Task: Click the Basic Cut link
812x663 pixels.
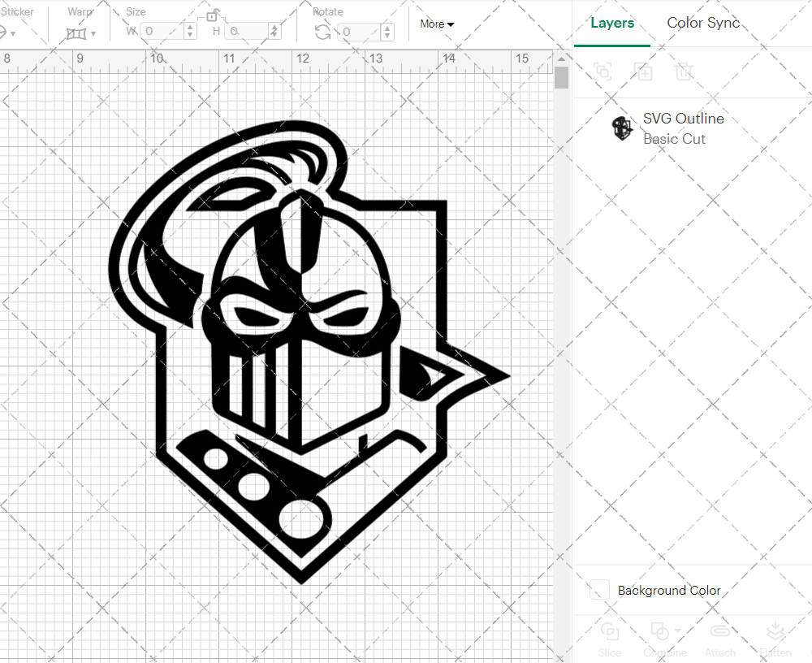Action: (x=674, y=139)
